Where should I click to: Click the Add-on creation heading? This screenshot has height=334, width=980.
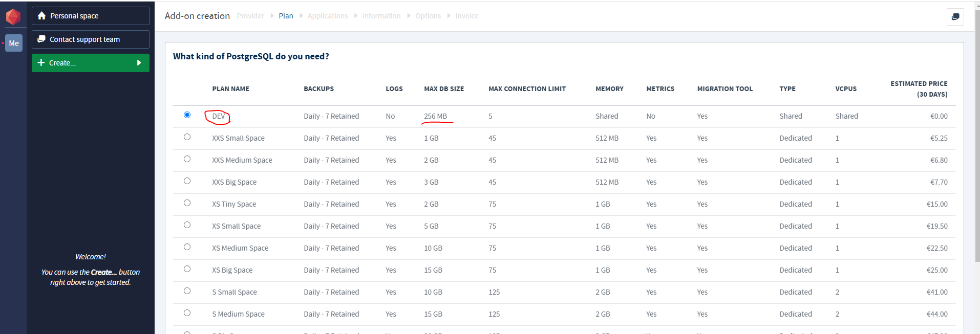click(x=197, y=16)
